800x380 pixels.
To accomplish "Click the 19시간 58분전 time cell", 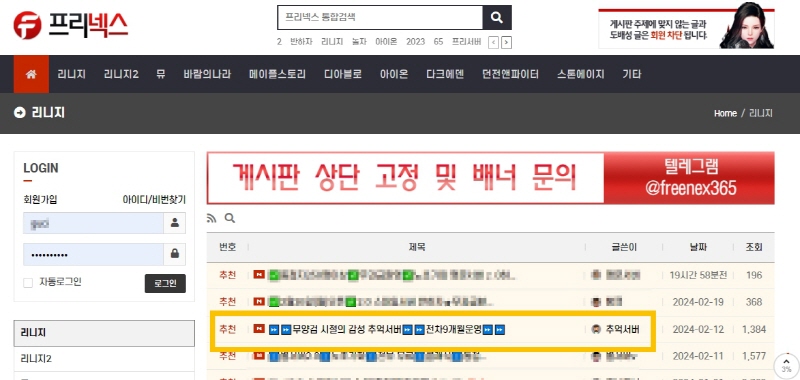I will coord(698,275).
